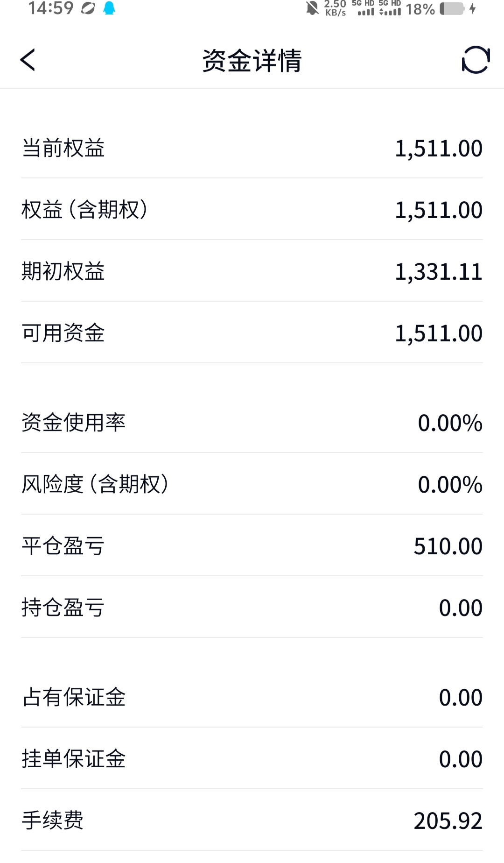This screenshot has width=504, height=863.
Task: Tap the battery indicator icon
Action: tap(452, 8)
